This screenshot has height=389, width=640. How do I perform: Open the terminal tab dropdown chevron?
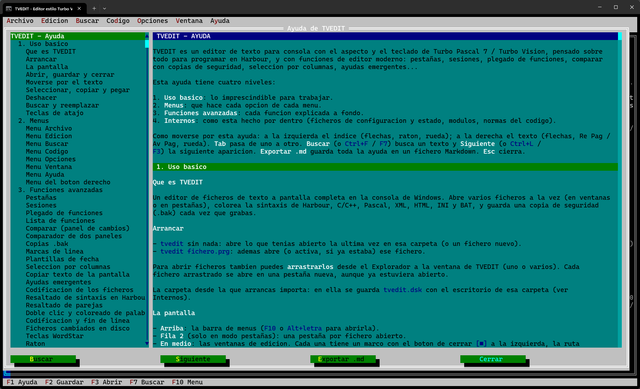coord(104,8)
